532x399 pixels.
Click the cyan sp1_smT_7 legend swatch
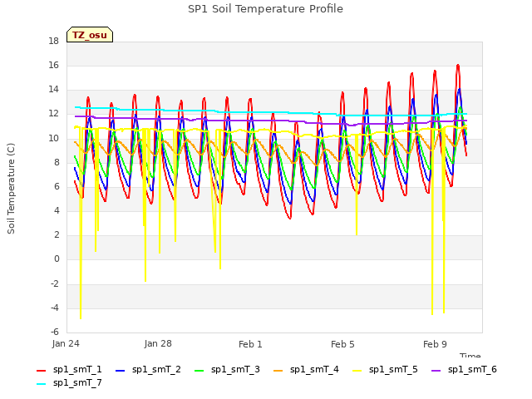(41, 384)
